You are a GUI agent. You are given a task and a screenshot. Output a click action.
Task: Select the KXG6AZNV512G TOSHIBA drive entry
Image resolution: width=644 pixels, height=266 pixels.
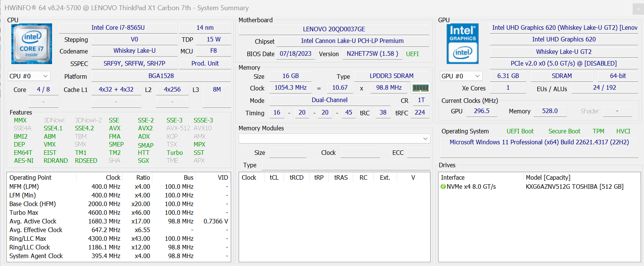[575, 187]
